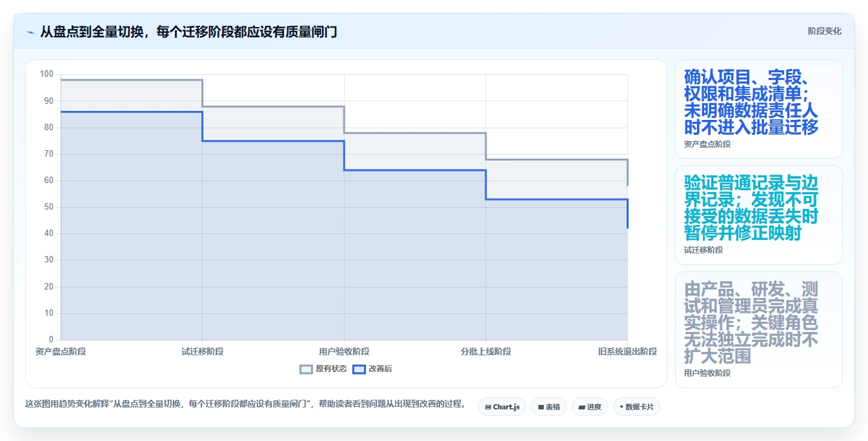Click the Chart.js chip's small icon
The width and height of the screenshot is (868, 441).
pyautogui.click(x=488, y=407)
